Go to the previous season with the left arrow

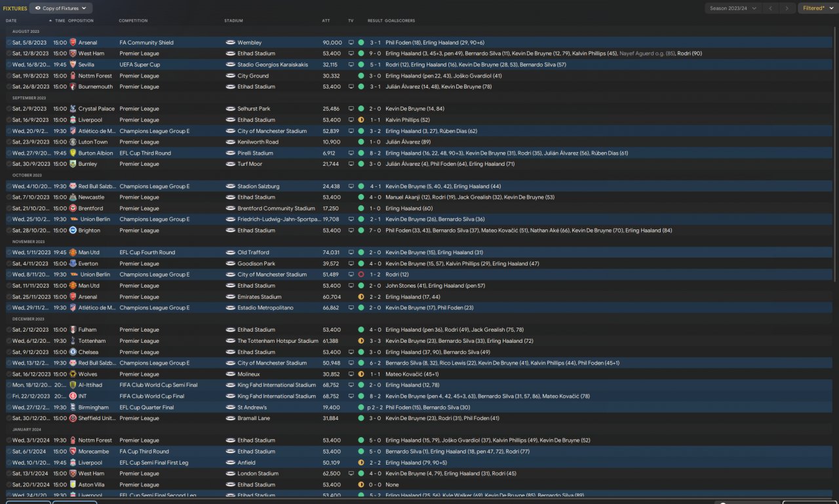click(x=771, y=9)
